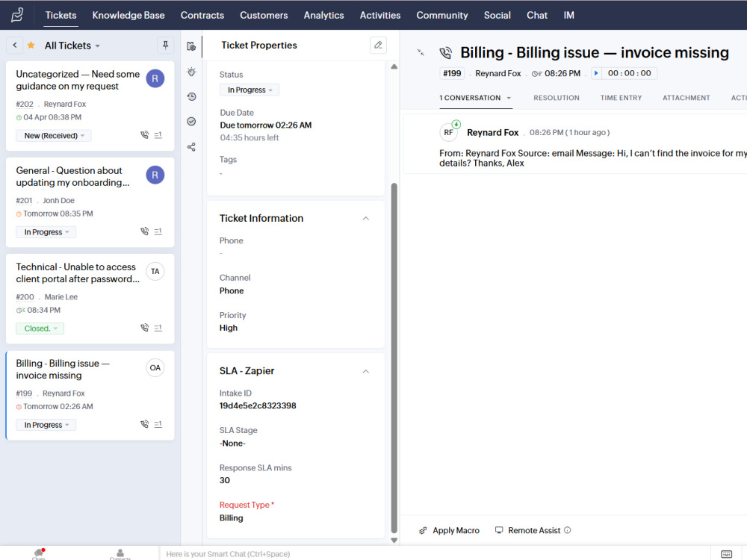Open the ticket history clock icon
Viewport: 747px width, 560px height.
pyautogui.click(x=191, y=96)
